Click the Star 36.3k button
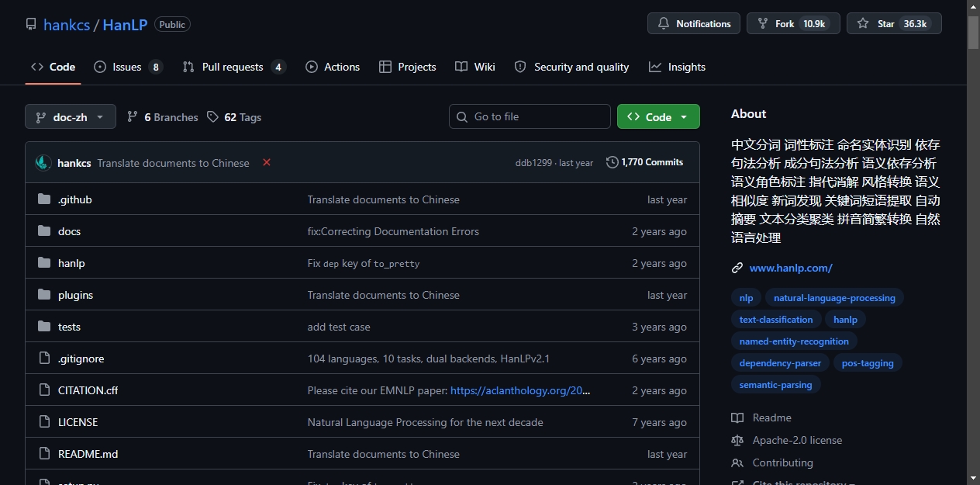 (x=894, y=24)
